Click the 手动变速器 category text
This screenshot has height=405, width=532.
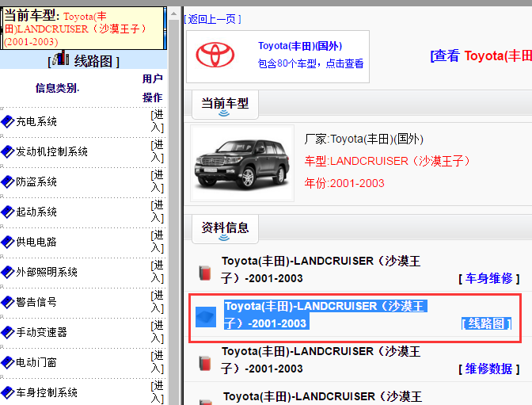41,332
